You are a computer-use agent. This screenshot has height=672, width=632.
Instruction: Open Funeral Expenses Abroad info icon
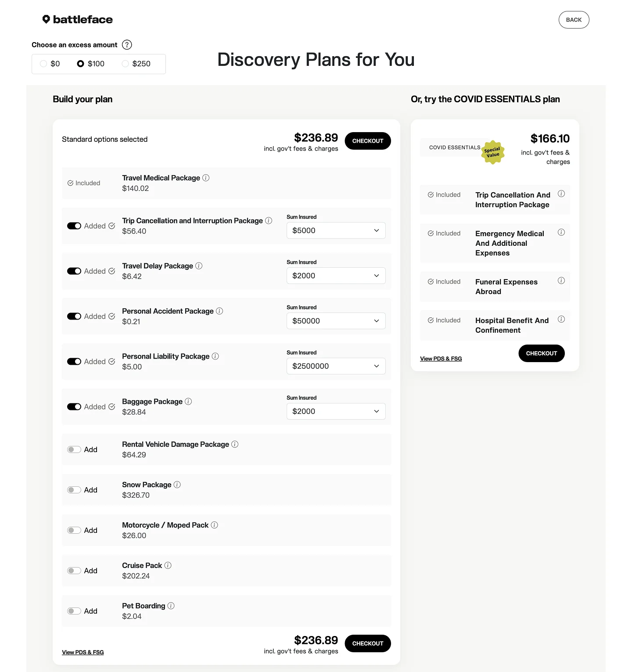[x=561, y=281]
